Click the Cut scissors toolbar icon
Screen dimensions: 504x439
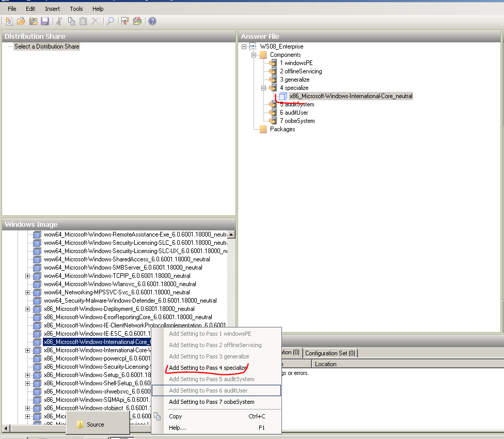[x=59, y=21]
